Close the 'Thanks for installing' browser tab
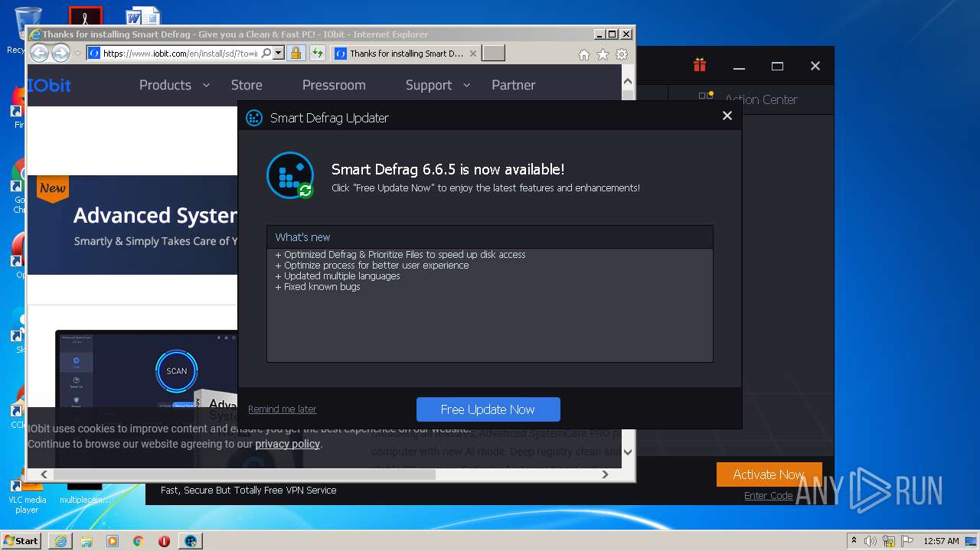980x551 pixels. click(x=473, y=54)
